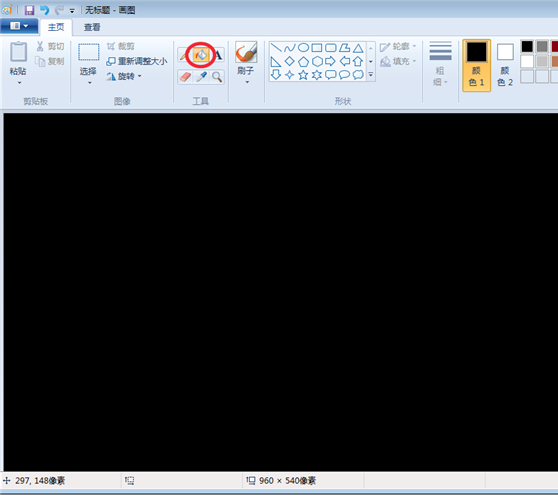Click status bar text 960 × 540像素
Screen dimensions: 558x495
(288, 481)
